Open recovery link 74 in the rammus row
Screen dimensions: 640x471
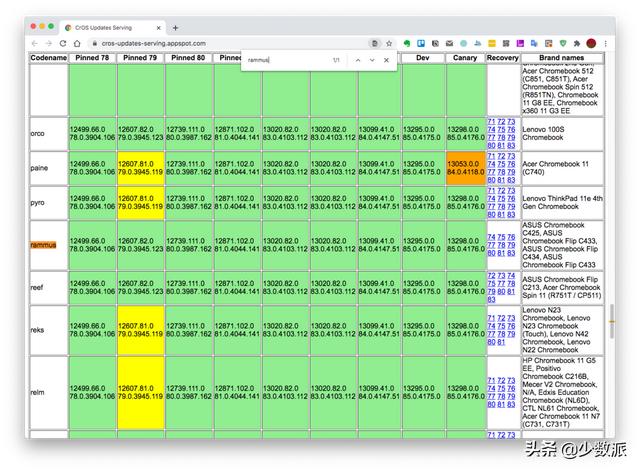[491, 237]
